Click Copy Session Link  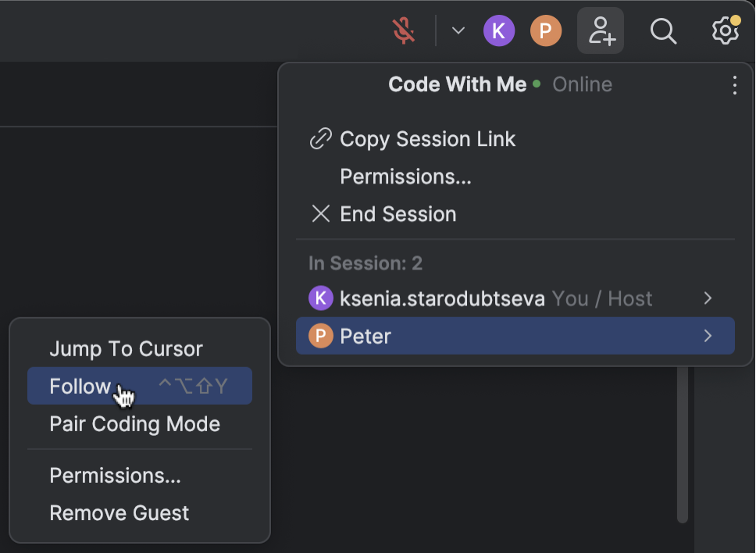(427, 138)
